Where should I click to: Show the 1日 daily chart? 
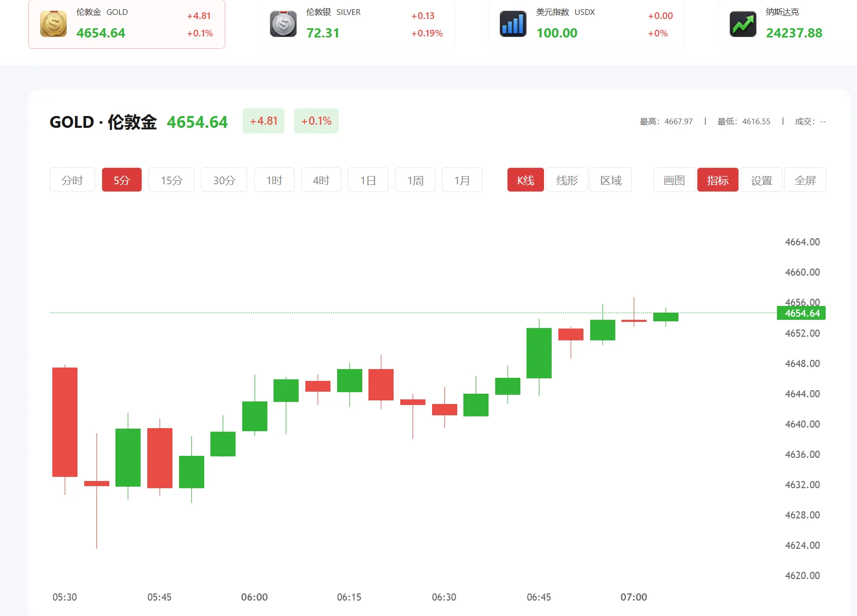click(x=368, y=180)
